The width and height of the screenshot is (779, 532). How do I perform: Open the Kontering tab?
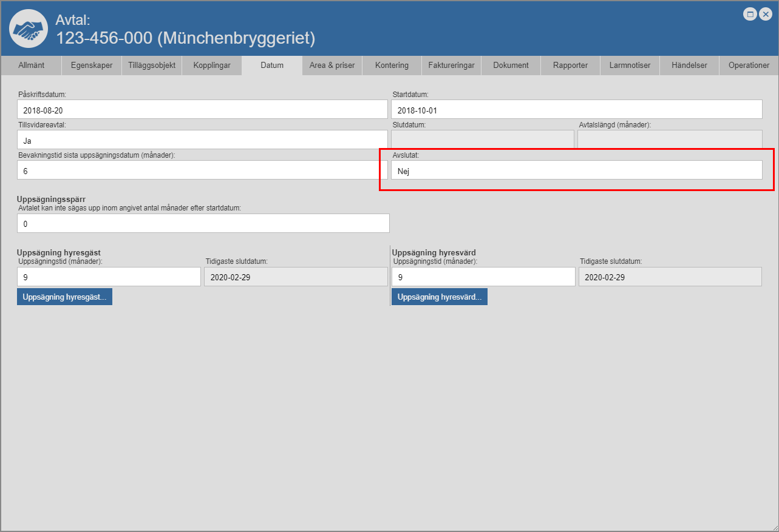[x=392, y=66]
